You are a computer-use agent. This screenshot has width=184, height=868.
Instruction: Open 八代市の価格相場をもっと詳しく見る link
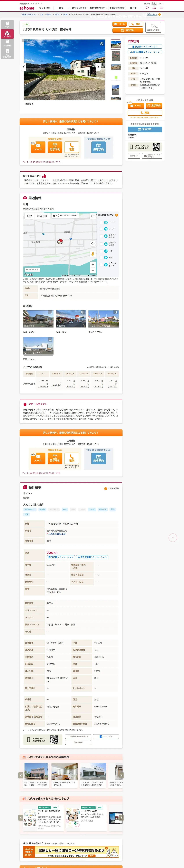pos(103,367)
